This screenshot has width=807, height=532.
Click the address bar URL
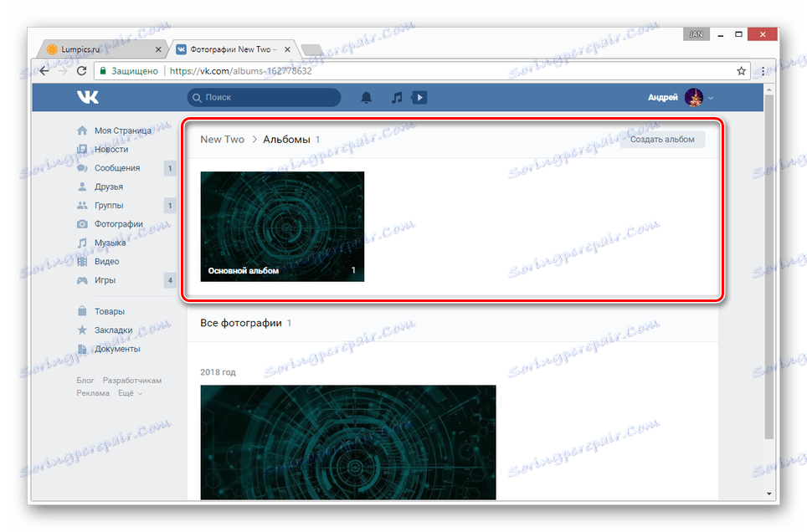241,71
